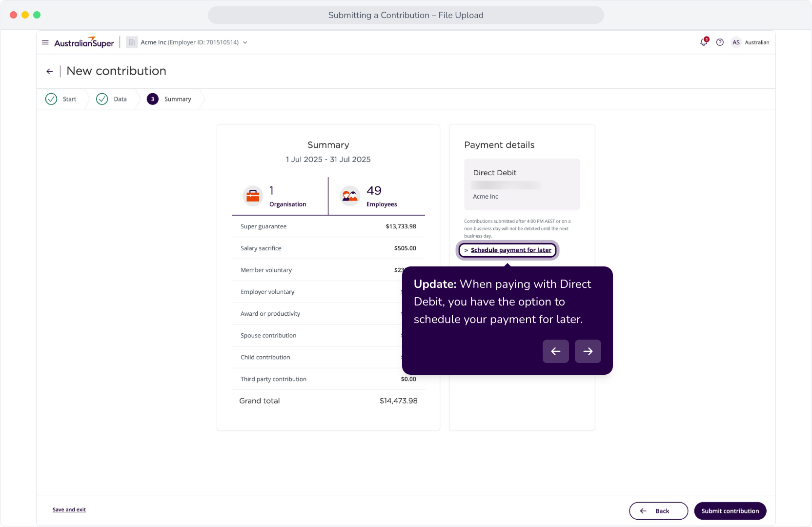Click the AustralianSuper logo
The height and width of the screenshot is (527, 812).
pyautogui.click(x=84, y=42)
